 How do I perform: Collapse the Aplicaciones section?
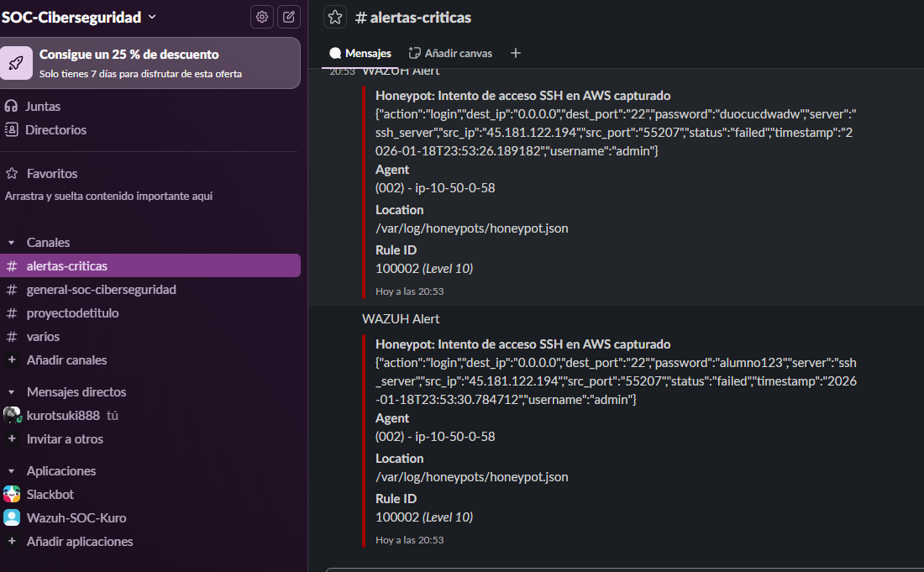tap(11, 470)
